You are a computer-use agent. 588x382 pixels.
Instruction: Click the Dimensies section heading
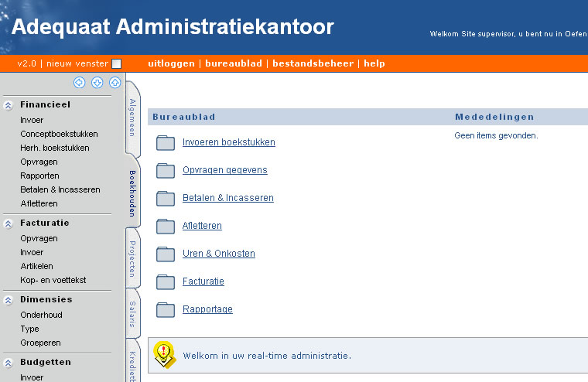point(46,299)
